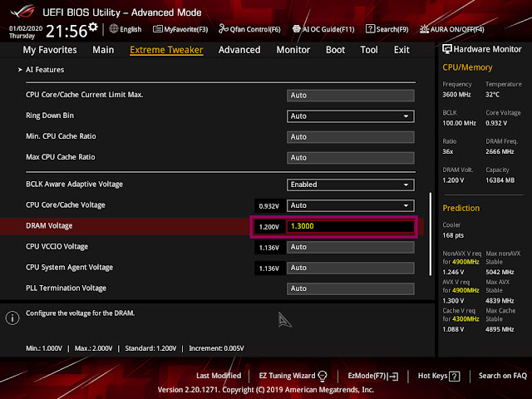The image size is (532, 399).
Task: Click DRAM Voltage 1.3000 input field
Action: tap(350, 226)
